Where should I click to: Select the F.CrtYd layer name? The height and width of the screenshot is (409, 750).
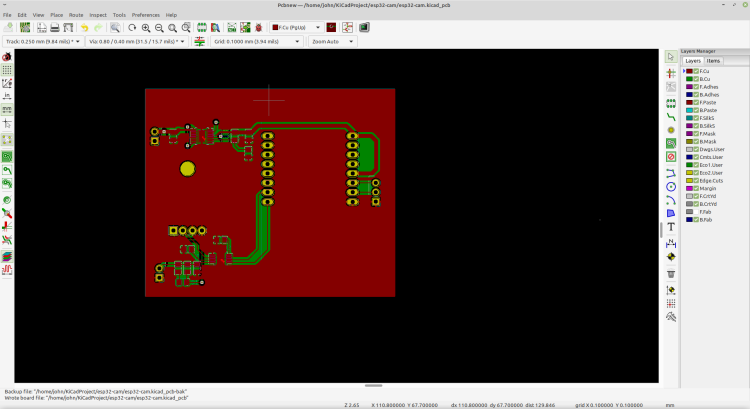click(708, 196)
